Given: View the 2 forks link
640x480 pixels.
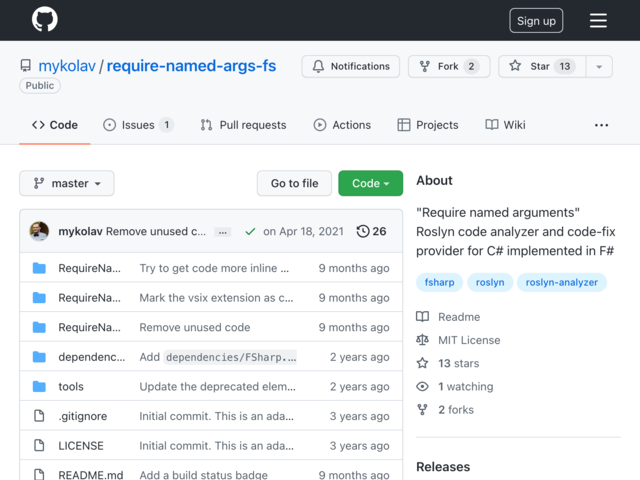Looking at the screenshot, I should click(456, 410).
